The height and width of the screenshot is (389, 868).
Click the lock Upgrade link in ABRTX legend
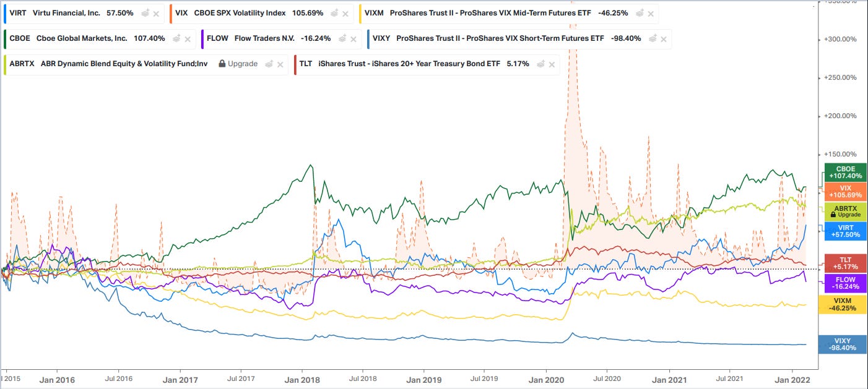[x=238, y=64]
